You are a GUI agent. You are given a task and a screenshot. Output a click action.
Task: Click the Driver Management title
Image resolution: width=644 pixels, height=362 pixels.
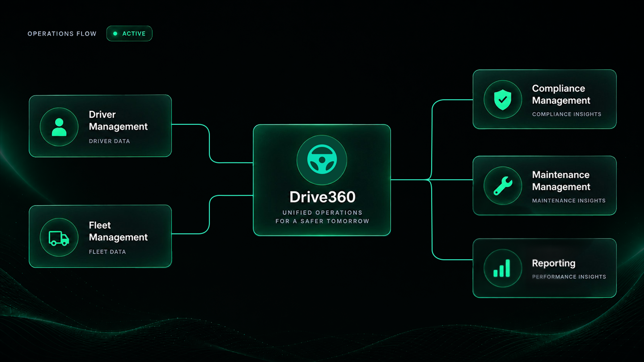point(118,121)
